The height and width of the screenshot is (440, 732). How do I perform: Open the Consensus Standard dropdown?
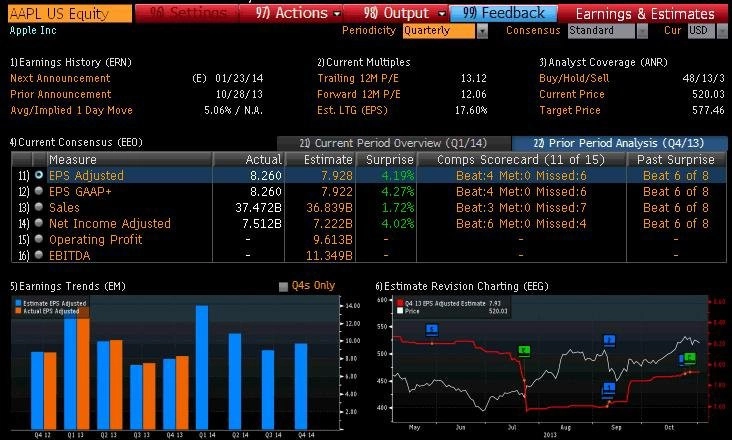[642, 31]
